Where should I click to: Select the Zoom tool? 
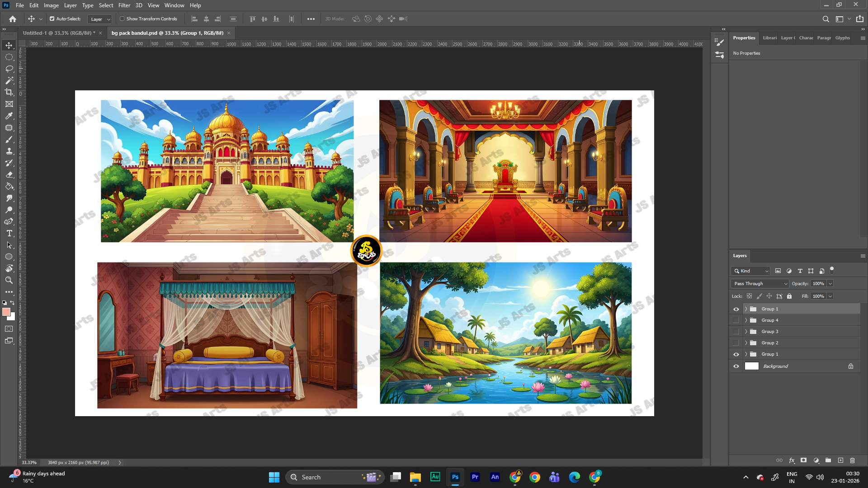point(9,280)
